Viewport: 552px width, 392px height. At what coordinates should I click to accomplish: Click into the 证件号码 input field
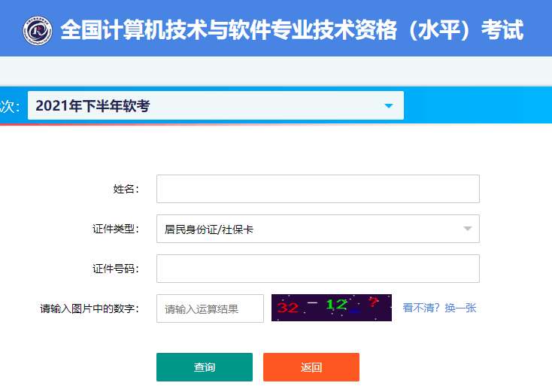click(x=317, y=269)
